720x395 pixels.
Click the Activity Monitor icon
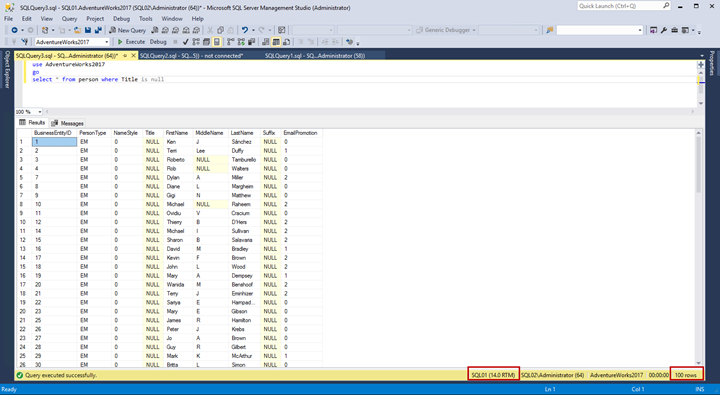tap(281, 30)
